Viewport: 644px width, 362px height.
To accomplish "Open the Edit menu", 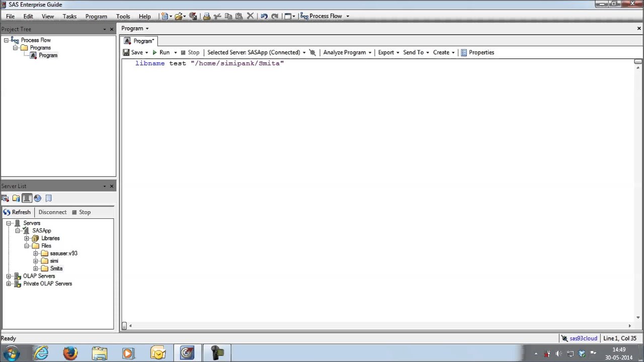I will [28, 16].
